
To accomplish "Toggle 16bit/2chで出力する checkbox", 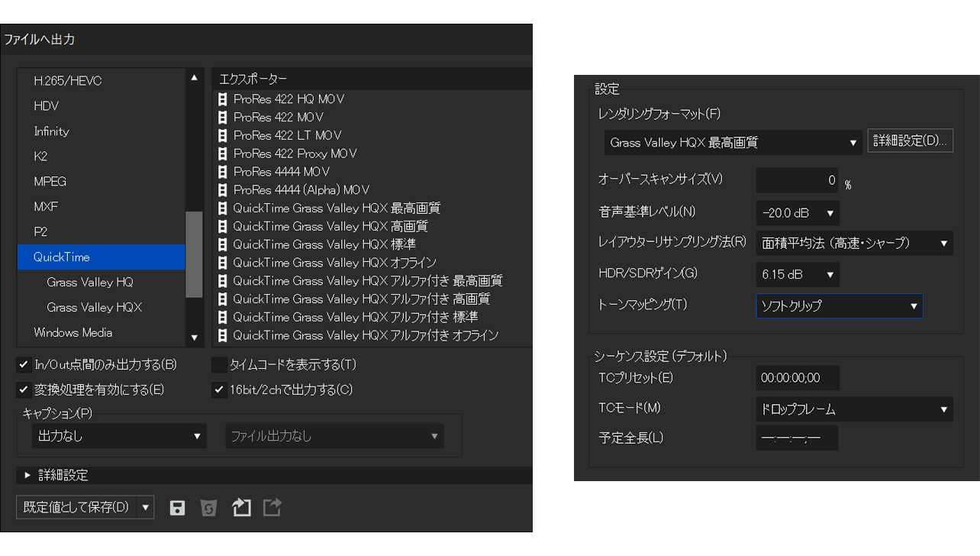I will (219, 390).
